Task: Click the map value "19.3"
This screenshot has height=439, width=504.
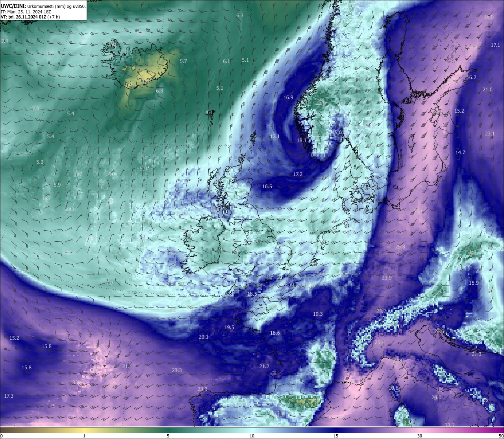Action: pyautogui.click(x=318, y=314)
